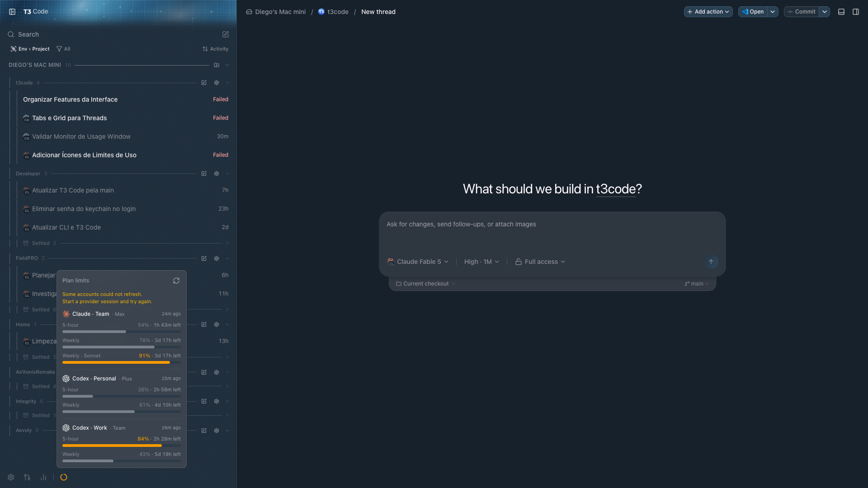868x488 pixels.
Task: Toggle the All thread filter
Action: pyautogui.click(x=63, y=49)
